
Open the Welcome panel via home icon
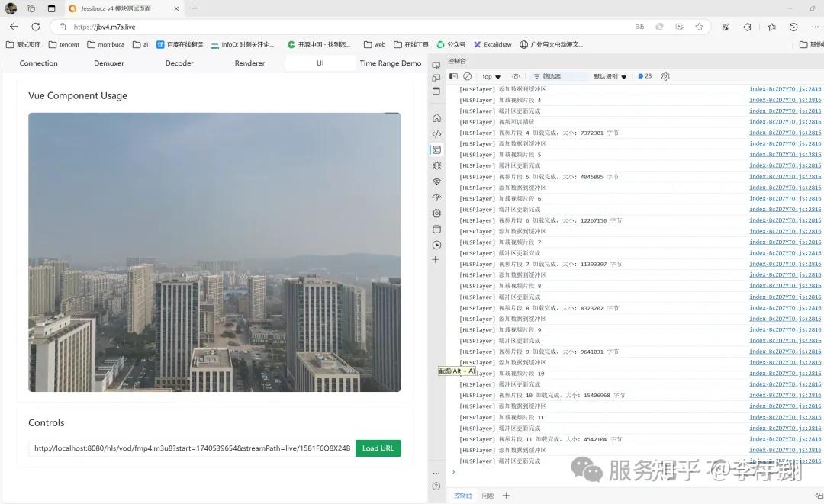436,117
